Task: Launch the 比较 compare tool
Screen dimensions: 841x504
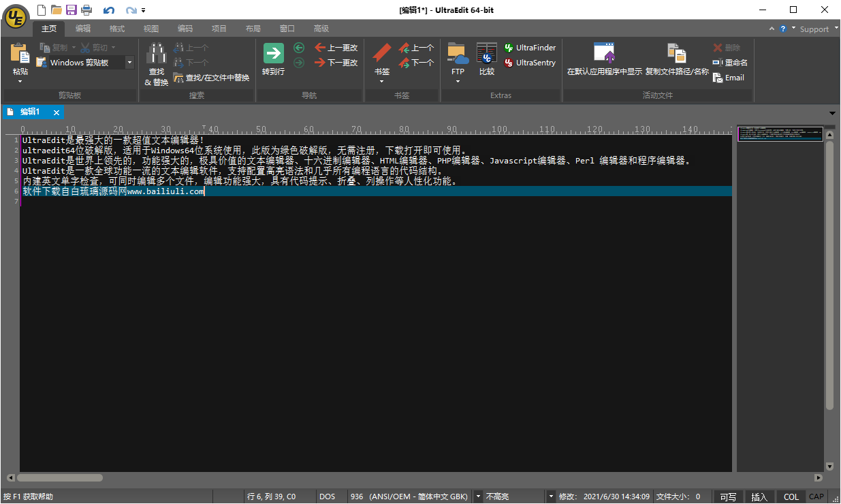Action: pos(487,59)
